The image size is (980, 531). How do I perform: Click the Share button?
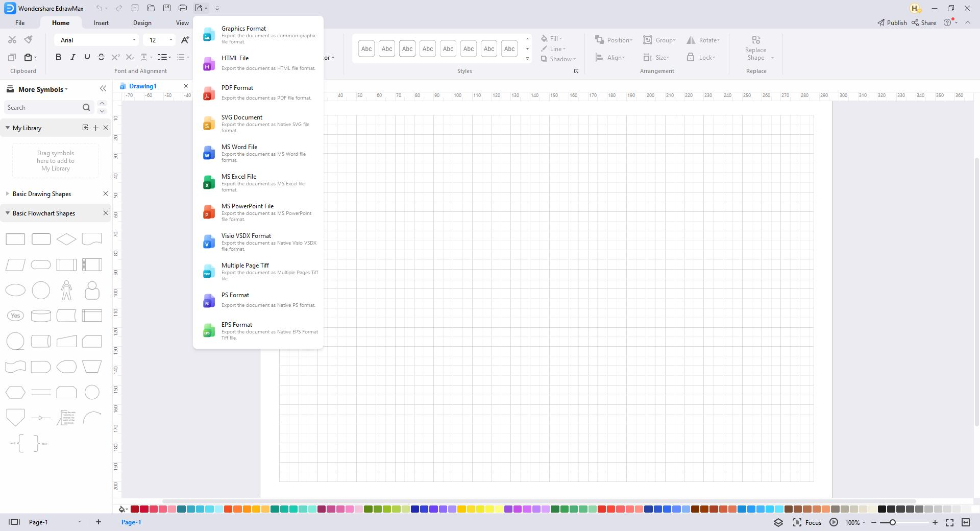click(924, 22)
